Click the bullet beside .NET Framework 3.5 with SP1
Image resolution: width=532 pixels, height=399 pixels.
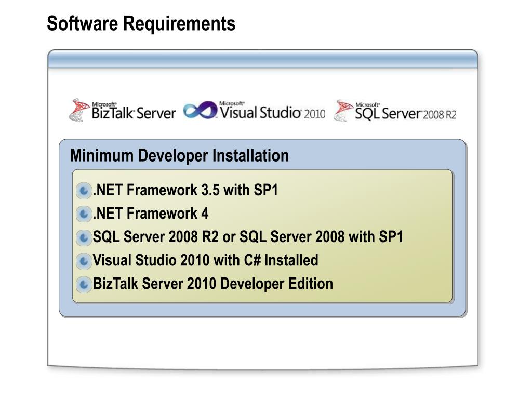pyautogui.click(x=84, y=190)
